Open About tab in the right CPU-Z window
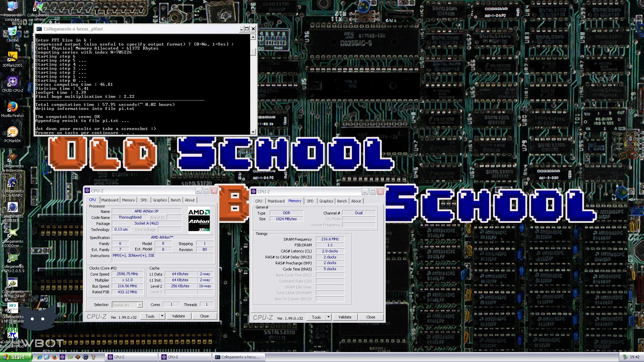 (x=356, y=201)
